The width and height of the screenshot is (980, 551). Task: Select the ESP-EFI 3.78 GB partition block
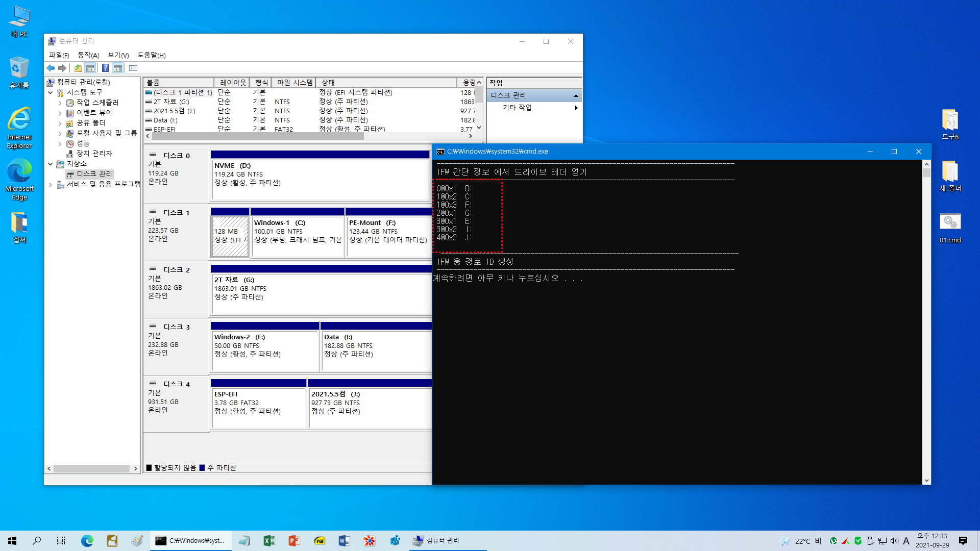[258, 408]
